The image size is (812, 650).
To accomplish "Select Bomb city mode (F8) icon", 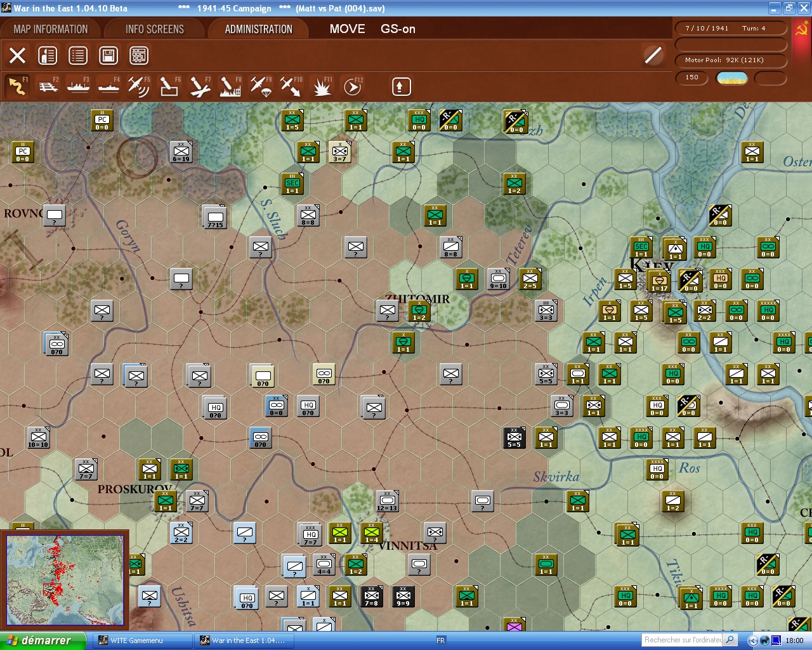I will [230, 86].
